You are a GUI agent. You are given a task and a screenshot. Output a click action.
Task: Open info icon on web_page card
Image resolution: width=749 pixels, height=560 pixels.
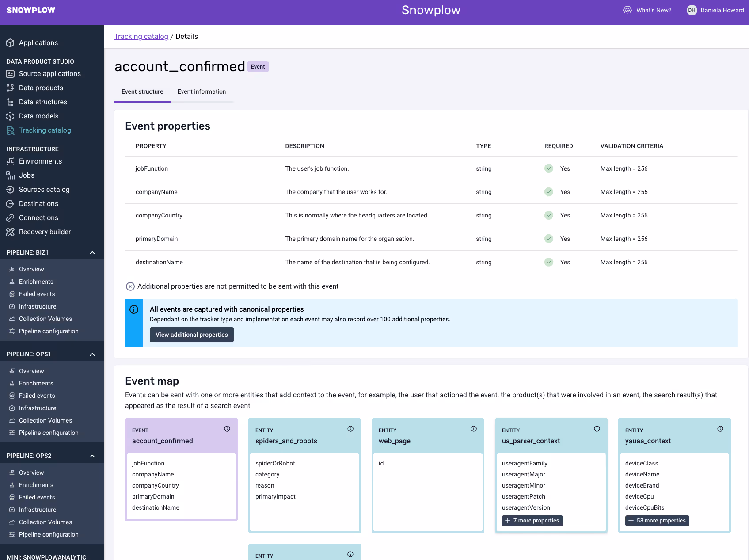tap(474, 429)
